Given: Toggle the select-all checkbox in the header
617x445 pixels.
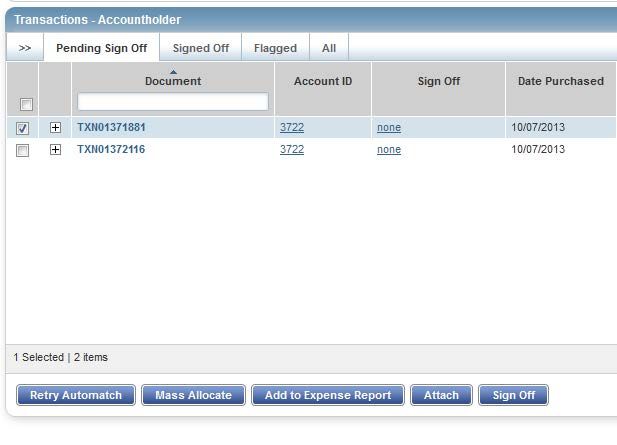Looking at the screenshot, I should coord(26,104).
